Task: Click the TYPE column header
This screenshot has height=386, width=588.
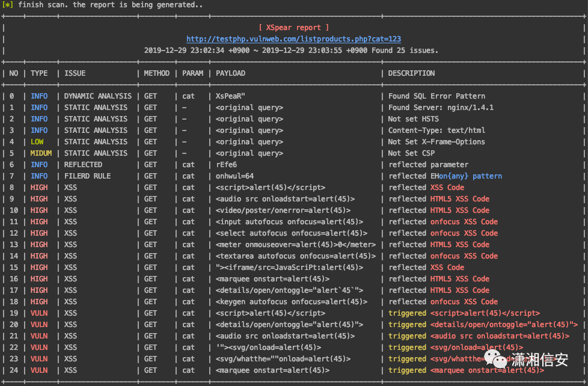Action: 39,73
